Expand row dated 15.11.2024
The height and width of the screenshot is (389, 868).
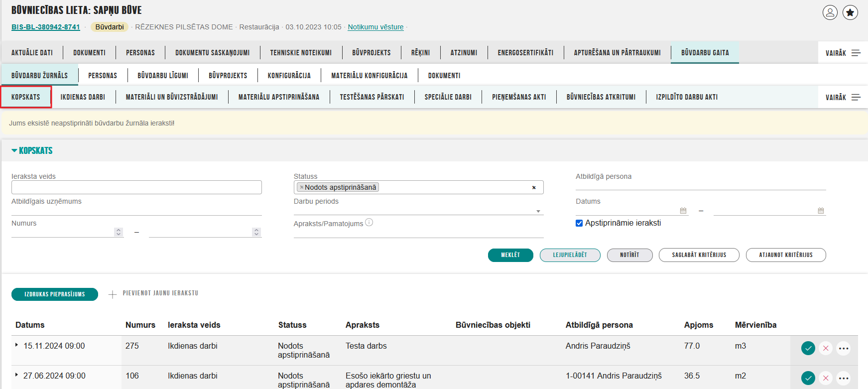coord(16,345)
